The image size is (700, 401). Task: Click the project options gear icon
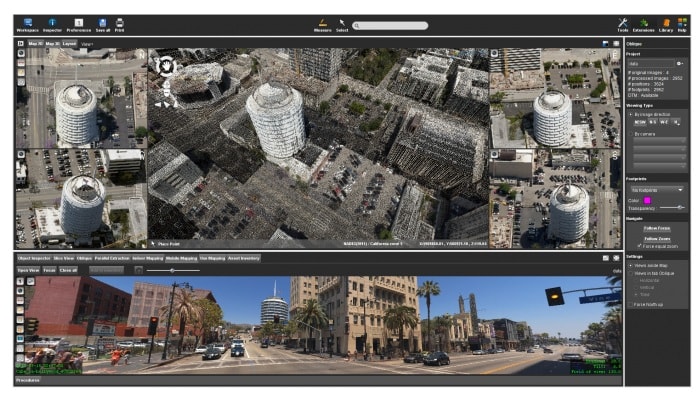679,64
